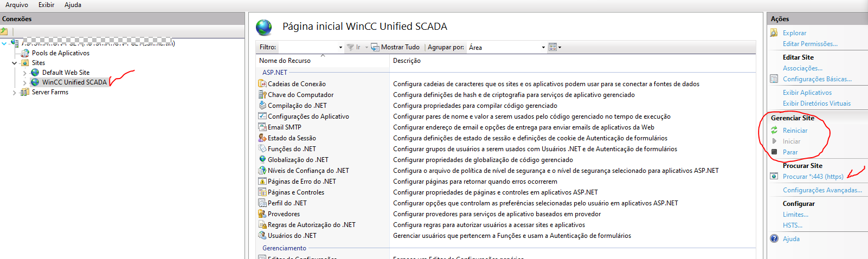Select Server Farms in the tree
This screenshot has width=868, height=259.
[x=50, y=92]
